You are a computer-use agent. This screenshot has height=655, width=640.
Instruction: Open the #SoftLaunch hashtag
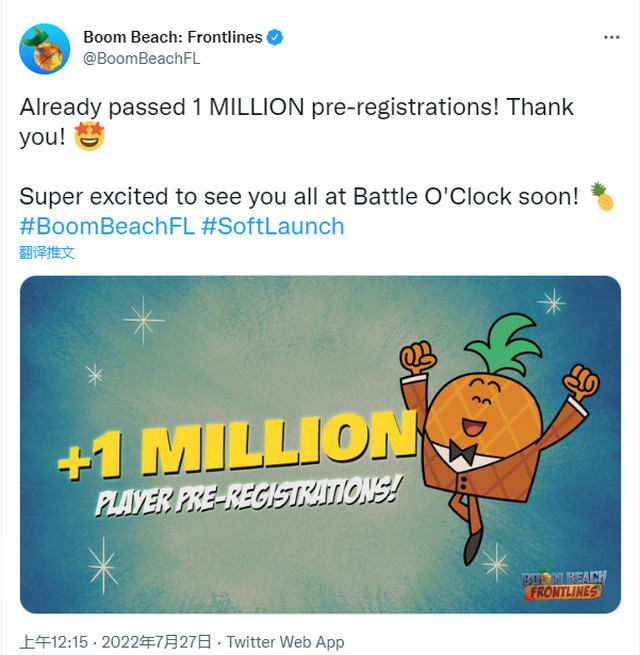273,226
